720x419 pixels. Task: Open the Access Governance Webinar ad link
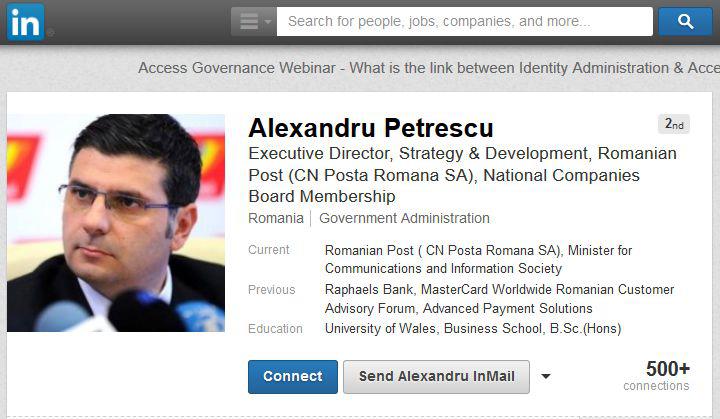[x=428, y=68]
